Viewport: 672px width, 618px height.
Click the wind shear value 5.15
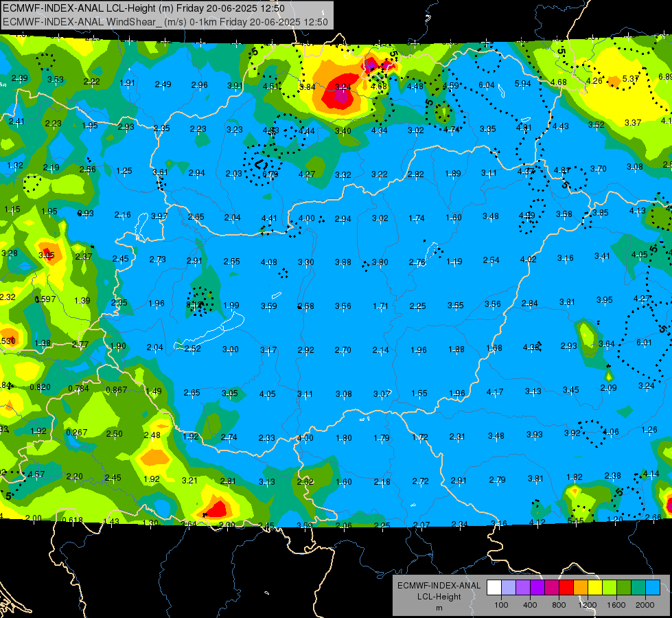pos(575,520)
